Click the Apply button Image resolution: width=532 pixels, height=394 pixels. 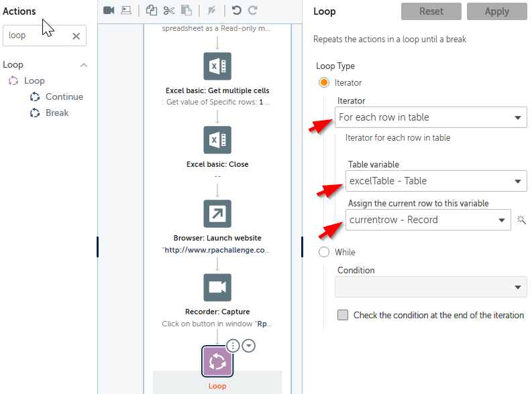(x=497, y=11)
